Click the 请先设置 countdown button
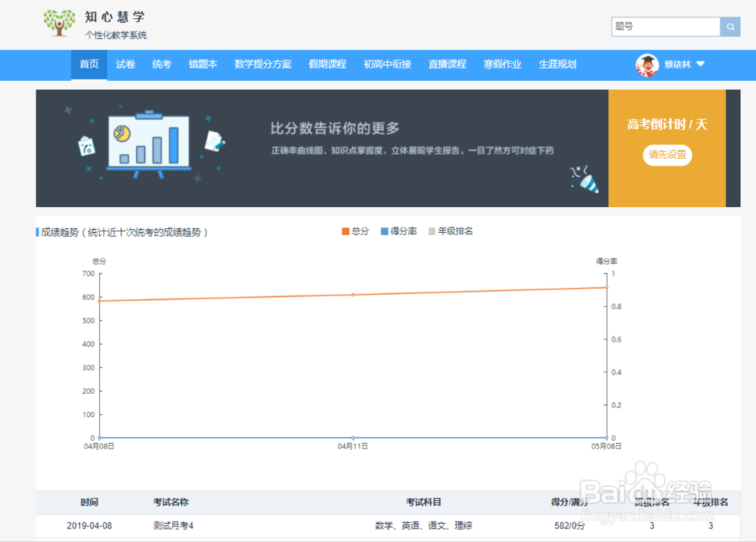 pyautogui.click(x=668, y=155)
